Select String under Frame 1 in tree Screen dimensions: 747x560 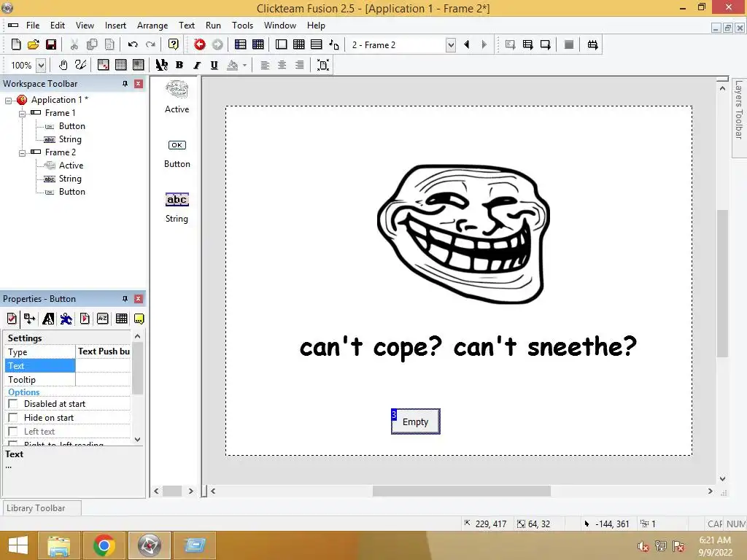pos(70,139)
